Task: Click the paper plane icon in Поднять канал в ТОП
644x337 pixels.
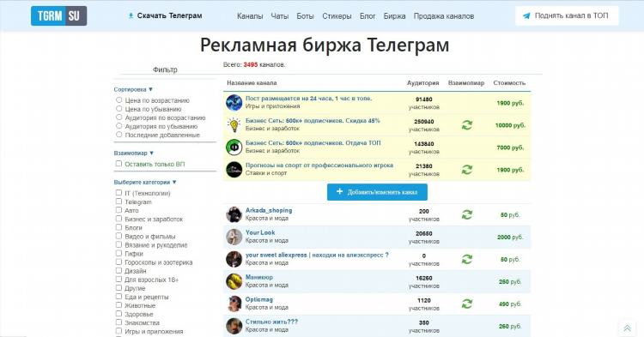Action: point(526,16)
